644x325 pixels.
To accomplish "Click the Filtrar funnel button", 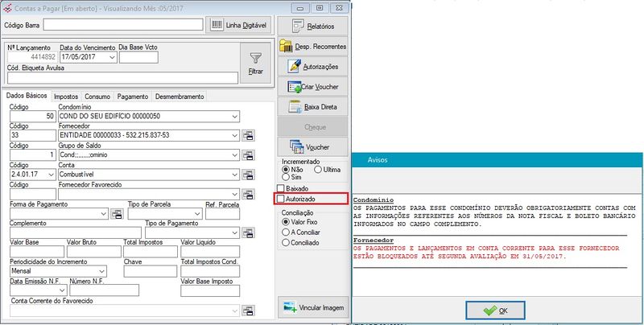I will (255, 63).
